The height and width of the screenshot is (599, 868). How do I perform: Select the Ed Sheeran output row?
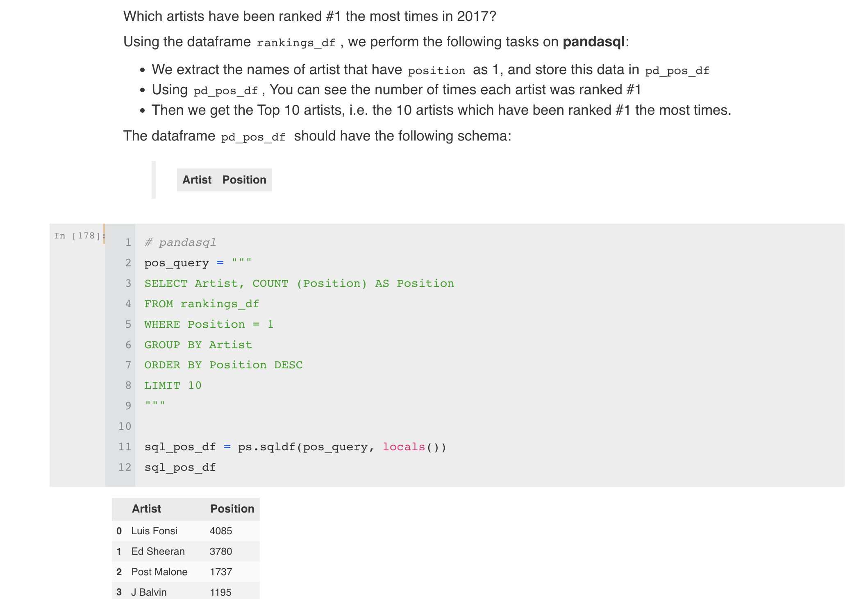tap(186, 551)
